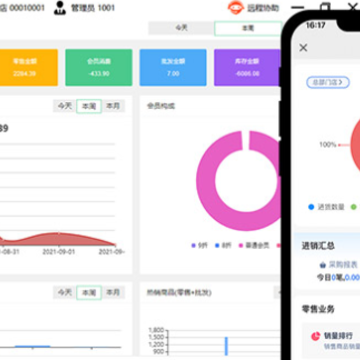Click the 100% label beside the phone pie chart
Screen dimensions: 360x360
coord(328,145)
